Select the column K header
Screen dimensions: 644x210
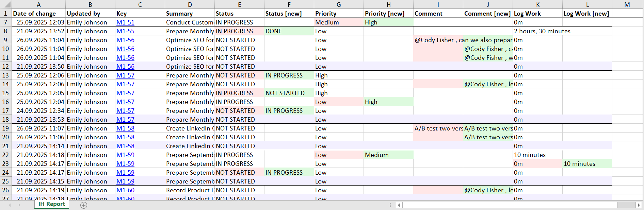[537, 4]
